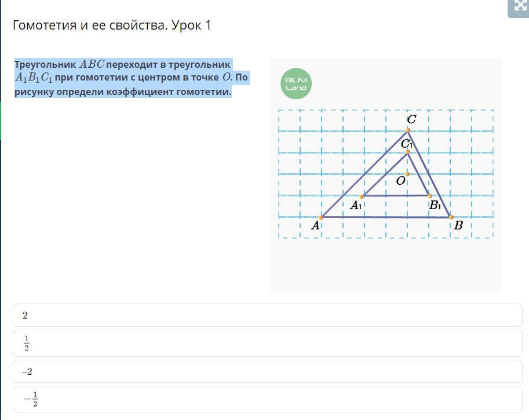Viewport: 529px width, 420px height.
Task: Select answer option minus one half
Action: pyautogui.click(x=268, y=399)
